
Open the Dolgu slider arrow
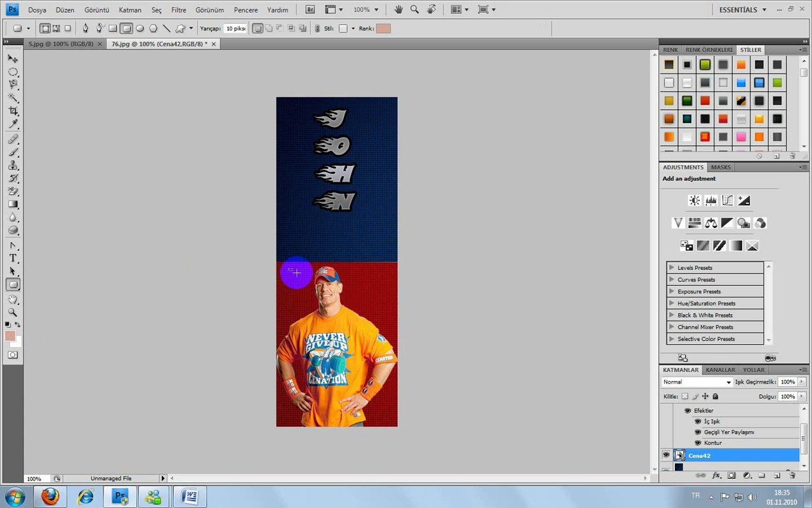pyautogui.click(x=802, y=396)
